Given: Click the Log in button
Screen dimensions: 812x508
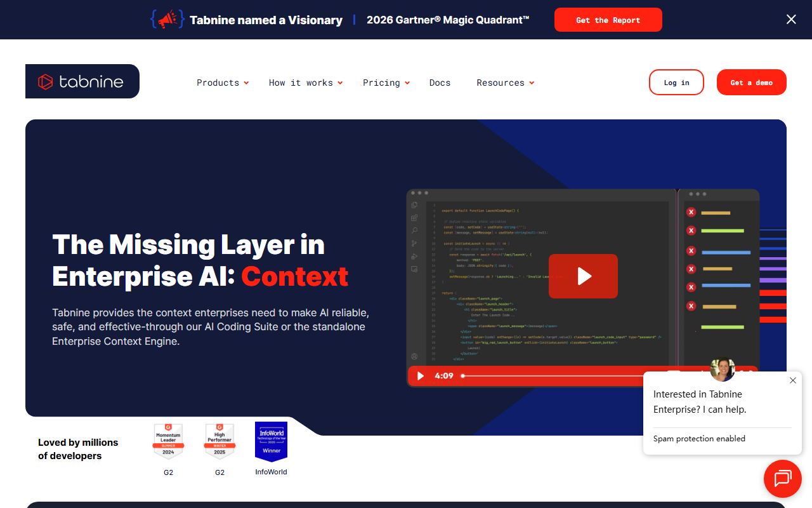Looking at the screenshot, I should pyautogui.click(x=676, y=83).
